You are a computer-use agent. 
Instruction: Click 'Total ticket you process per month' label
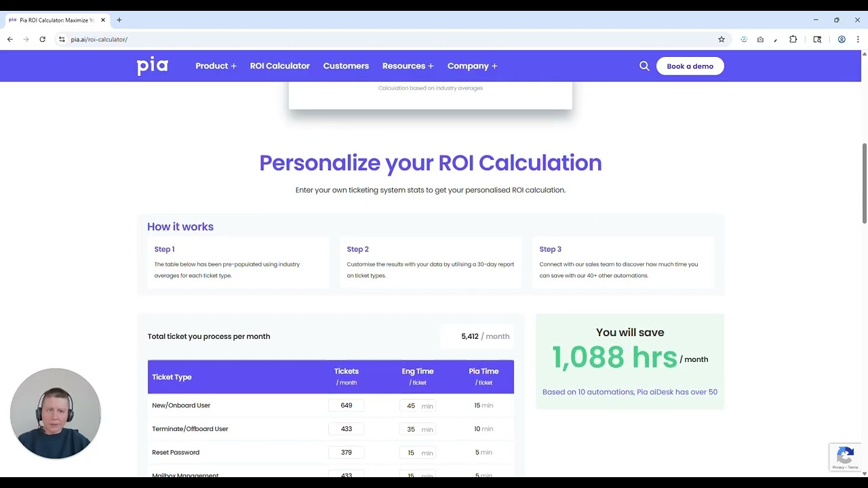(x=209, y=336)
